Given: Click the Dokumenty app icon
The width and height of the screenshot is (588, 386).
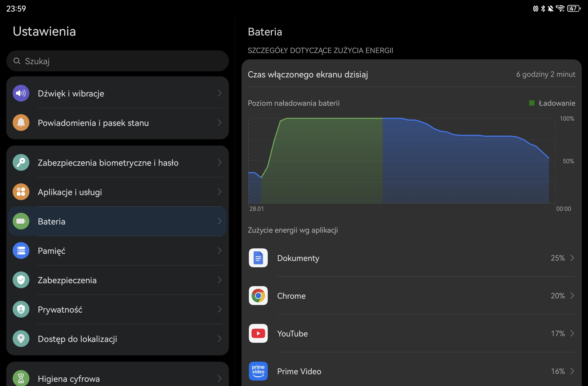Looking at the screenshot, I should (x=258, y=258).
